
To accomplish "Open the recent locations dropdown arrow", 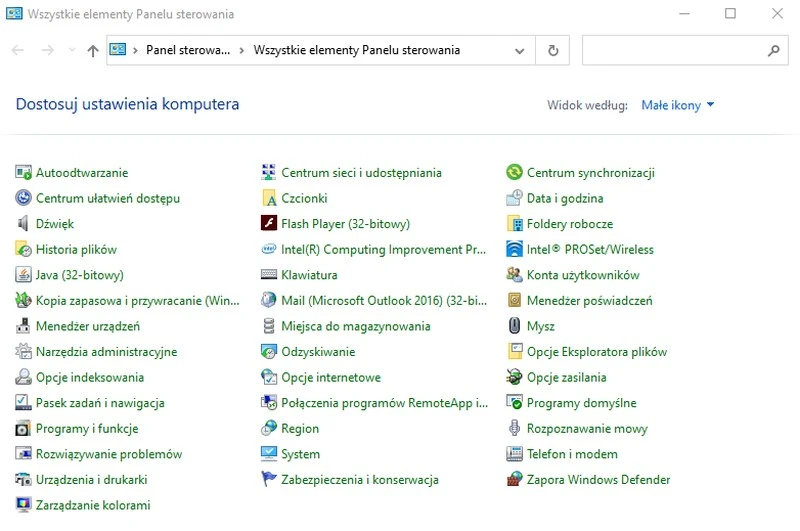I will click(x=72, y=50).
